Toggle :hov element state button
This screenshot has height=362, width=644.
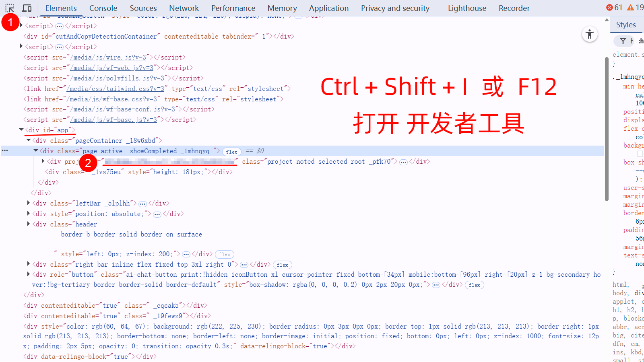pyautogui.click(x=640, y=41)
